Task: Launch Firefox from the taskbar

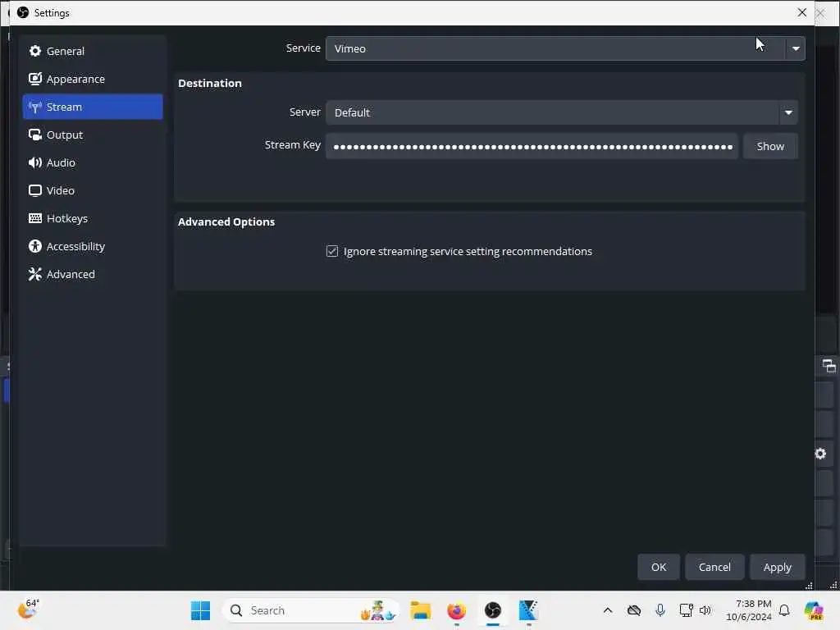Action: [x=456, y=610]
